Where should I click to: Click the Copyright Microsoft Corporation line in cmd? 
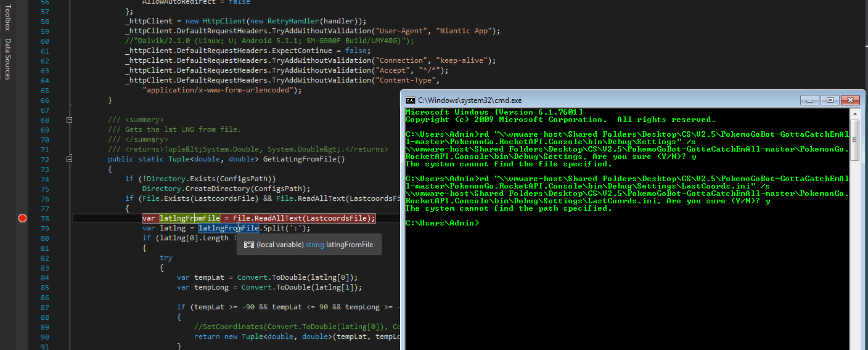pos(560,120)
